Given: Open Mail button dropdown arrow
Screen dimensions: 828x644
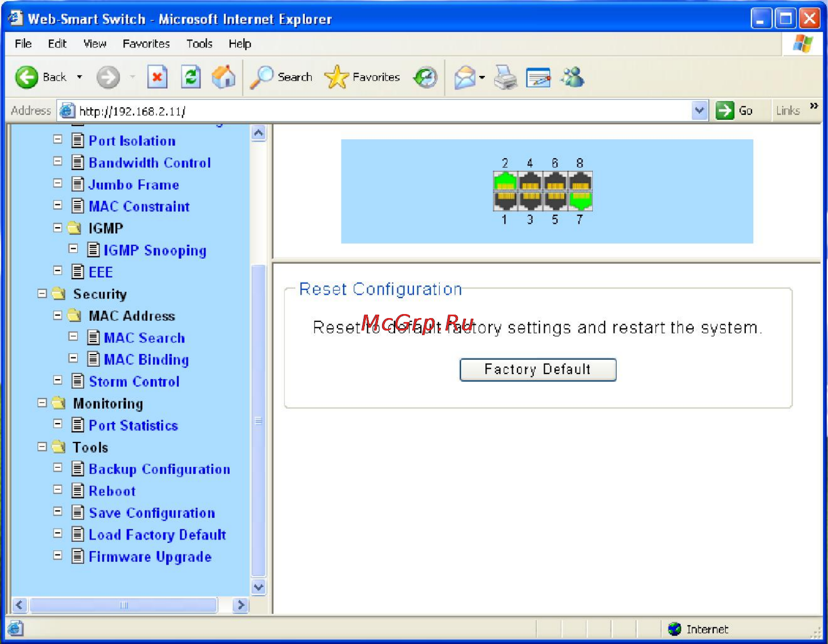Looking at the screenshot, I should (x=483, y=77).
